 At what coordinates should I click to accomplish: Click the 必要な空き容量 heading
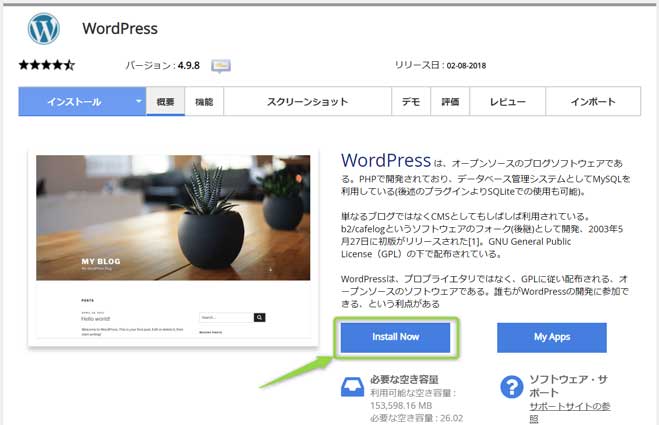[404, 379]
